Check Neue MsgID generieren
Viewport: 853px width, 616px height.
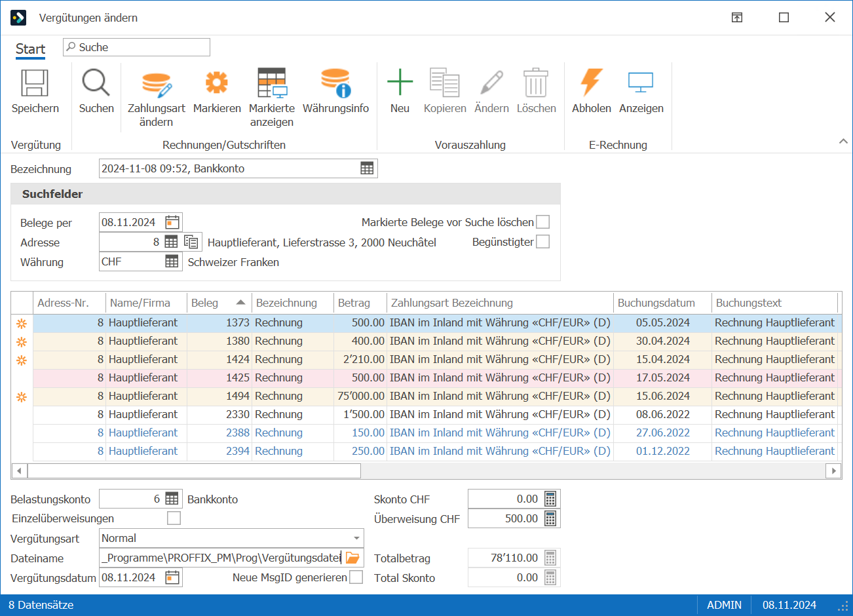(356, 577)
